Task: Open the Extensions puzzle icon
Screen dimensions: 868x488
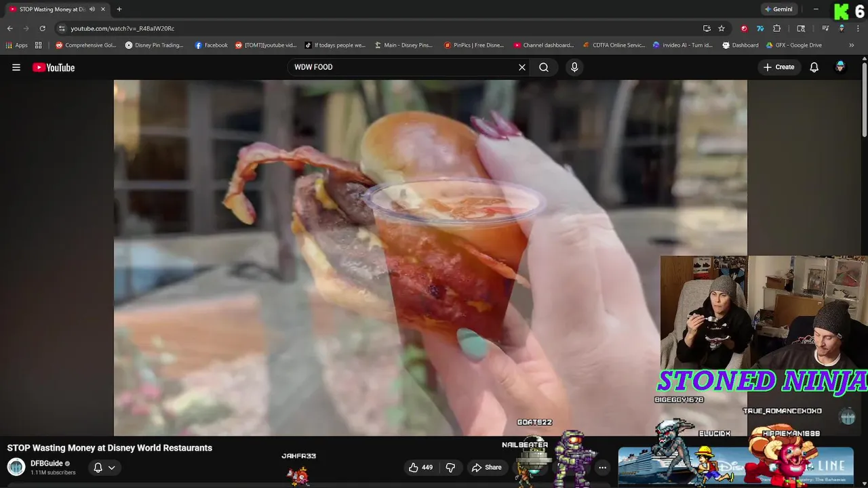Action: [x=777, y=28]
